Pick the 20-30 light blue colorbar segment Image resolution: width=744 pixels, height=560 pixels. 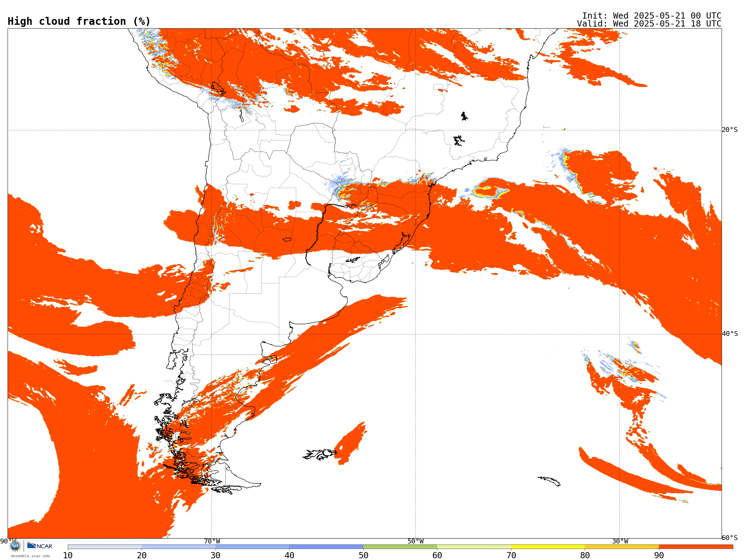tap(178, 547)
